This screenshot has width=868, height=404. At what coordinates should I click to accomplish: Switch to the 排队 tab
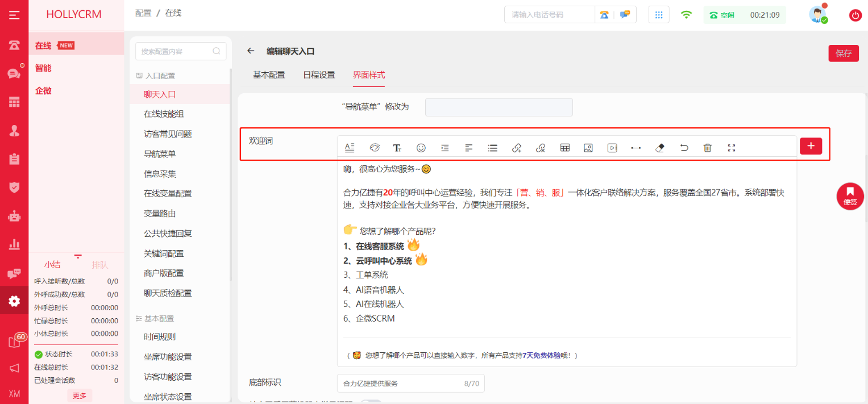coord(100,265)
